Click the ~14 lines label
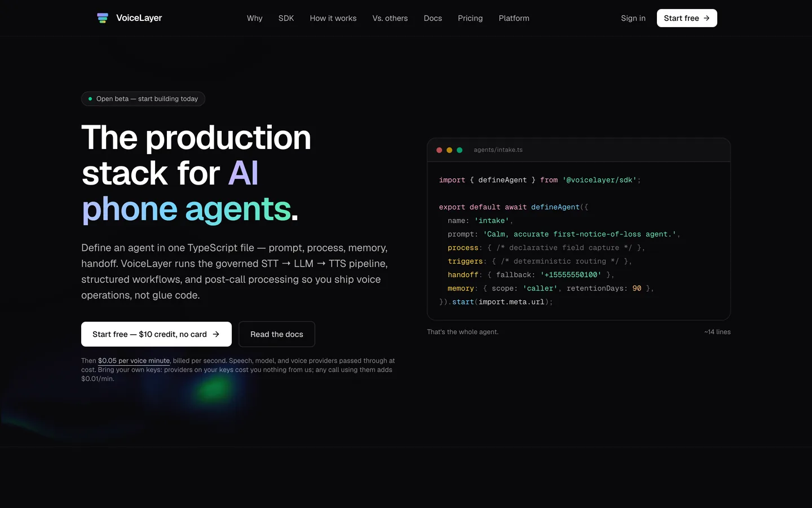The image size is (812, 508). pos(717,332)
